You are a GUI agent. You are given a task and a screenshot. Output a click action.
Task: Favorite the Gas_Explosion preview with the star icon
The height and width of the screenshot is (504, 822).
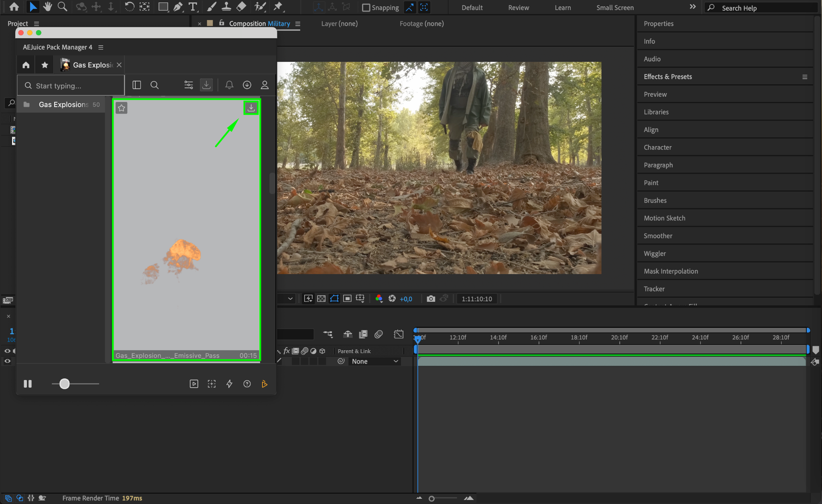point(122,108)
